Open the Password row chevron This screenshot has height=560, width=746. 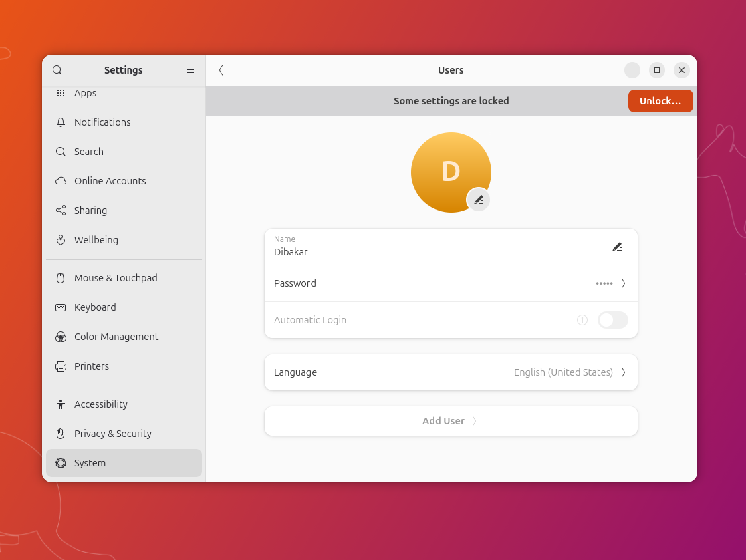(623, 283)
